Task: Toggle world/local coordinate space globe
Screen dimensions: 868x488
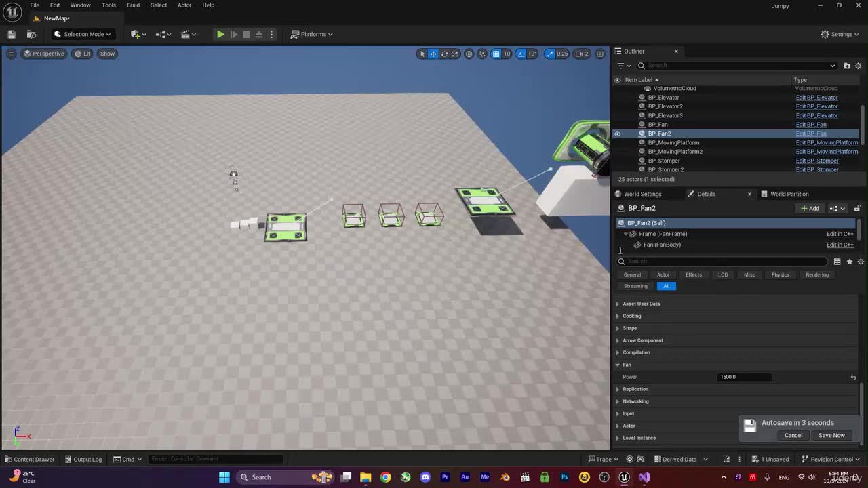Action: point(469,54)
